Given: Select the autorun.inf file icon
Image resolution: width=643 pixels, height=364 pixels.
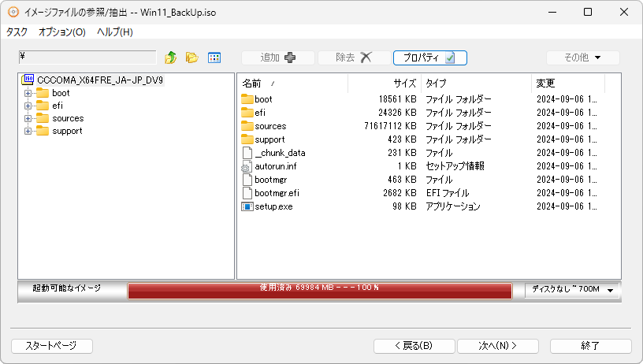Looking at the screenshot, I should pos(247,166).
